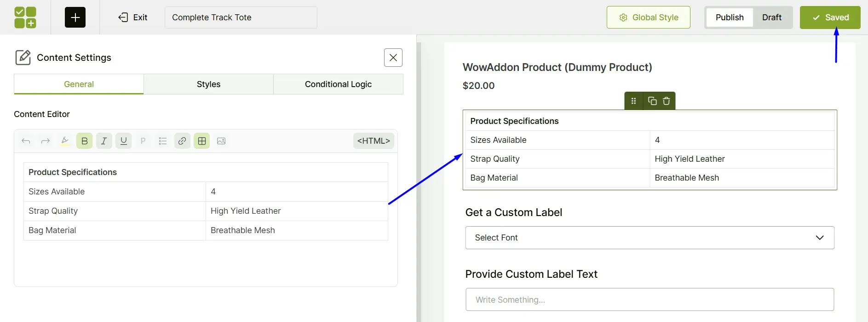Click the $20.00 price in preview
Image resolution: width=868 pixels, height=322 pixels.
point(478,86)
